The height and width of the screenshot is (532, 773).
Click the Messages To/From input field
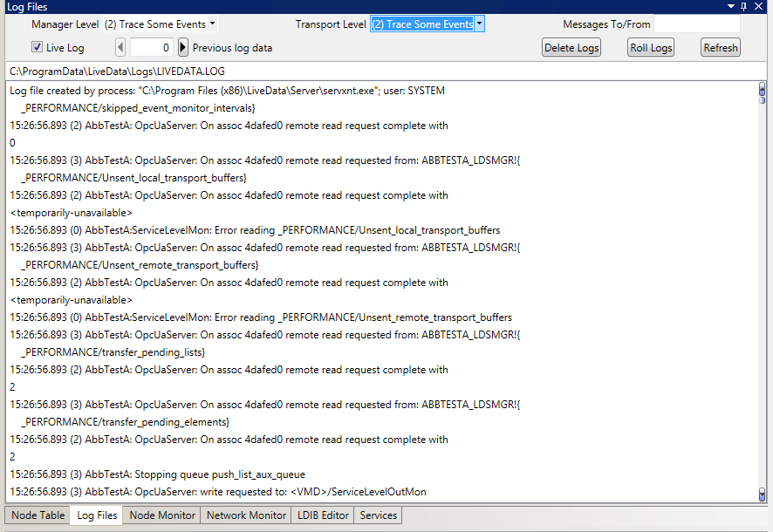(x=696, y=24)
